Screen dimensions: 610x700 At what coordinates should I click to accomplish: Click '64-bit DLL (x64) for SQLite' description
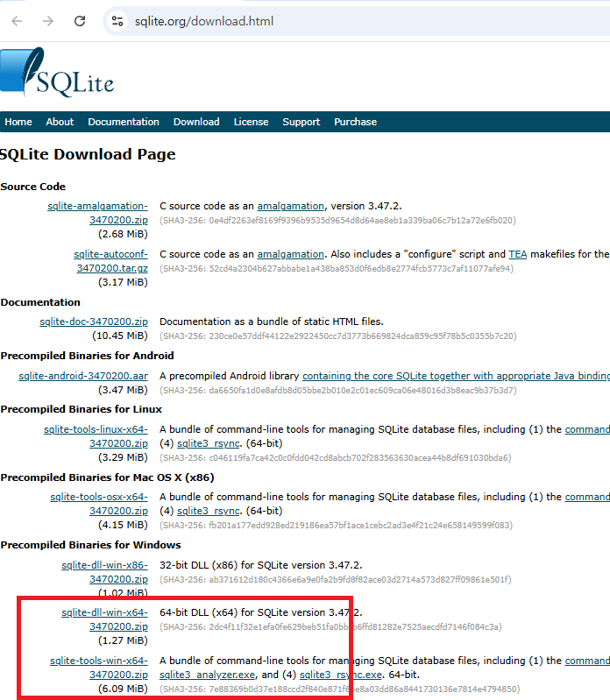[x=261, y=612]
